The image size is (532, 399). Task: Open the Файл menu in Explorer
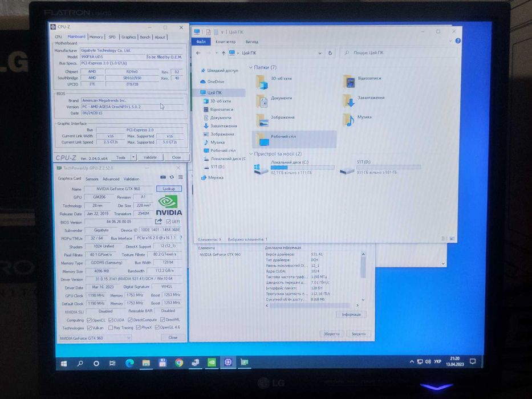(x=201, y=42)
